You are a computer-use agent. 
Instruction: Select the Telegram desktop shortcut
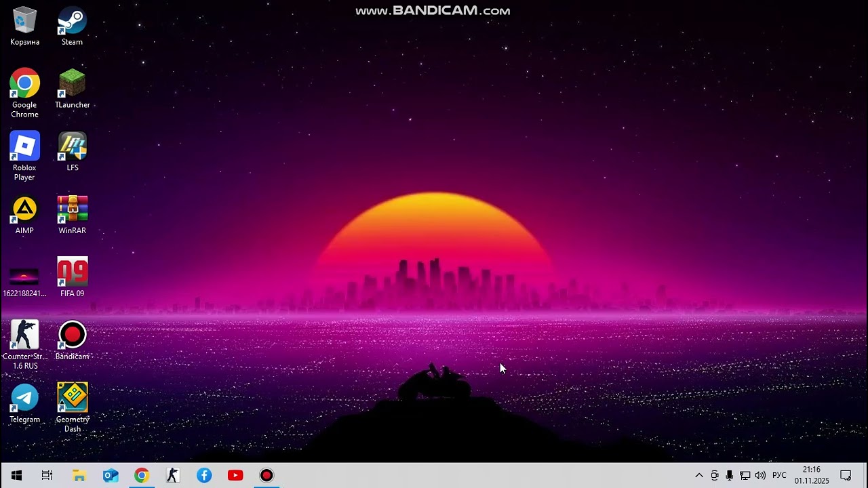click(24, 403)
